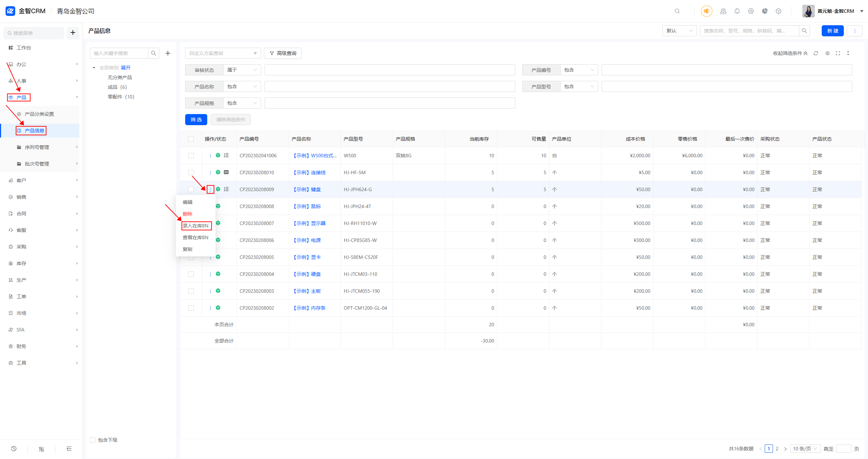Collapse filters via 收起筛选条件

click(x=790, y=53)
